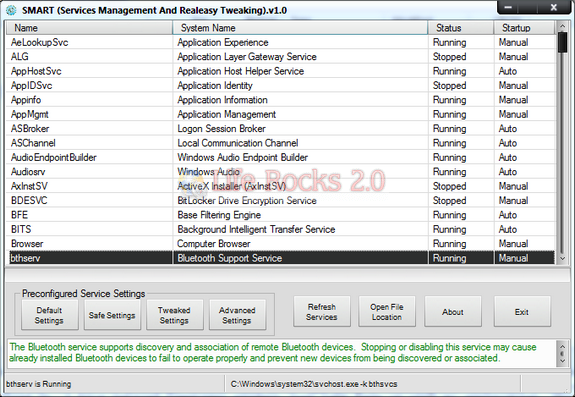575x397 pixels.
Task: Click Local Communication Channel system name
Action: (238, 143)
